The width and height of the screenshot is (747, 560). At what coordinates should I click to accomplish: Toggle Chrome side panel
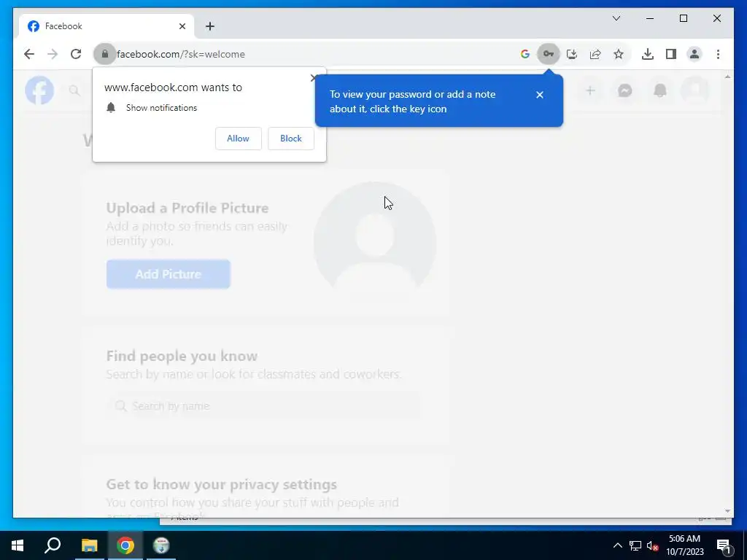671,54
